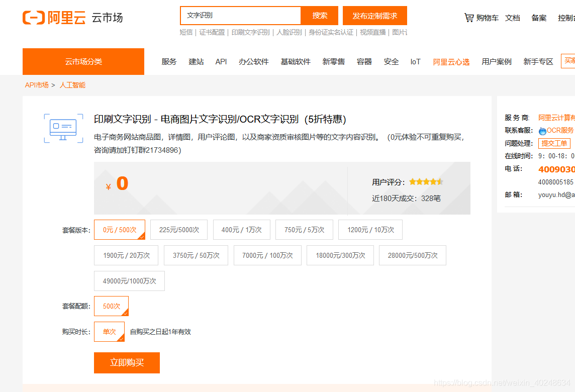Go to the 容器 nav item
Viewport: 575px width, 392px height.
click(364, 62)
